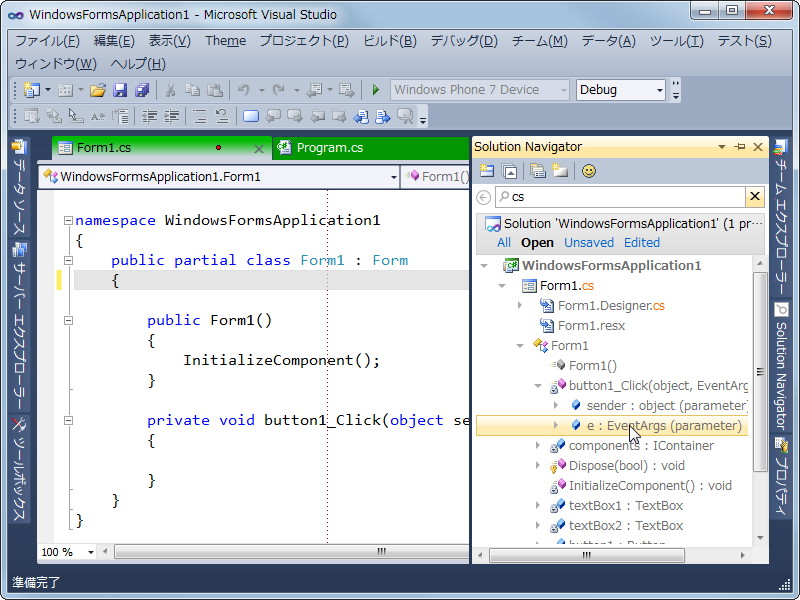800x600 pixels.
Task: Start debugging with the green play icon
Action: [x=376, y=90]
